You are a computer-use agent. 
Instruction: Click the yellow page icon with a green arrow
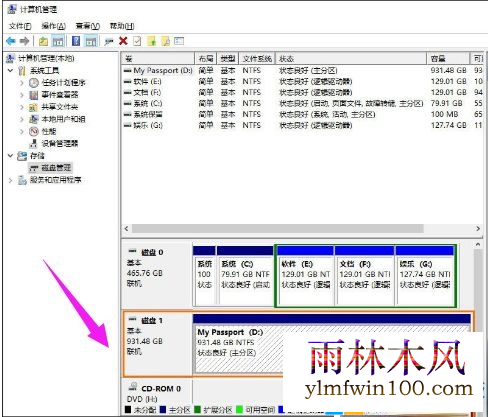[152, 41]
